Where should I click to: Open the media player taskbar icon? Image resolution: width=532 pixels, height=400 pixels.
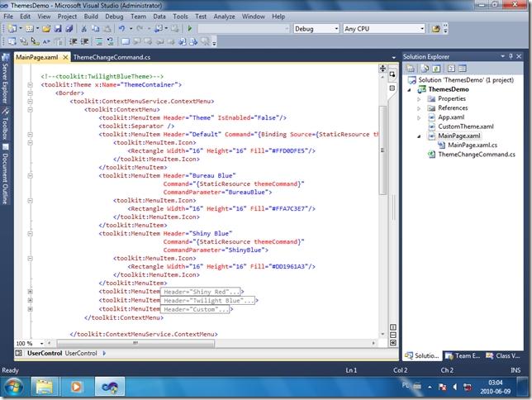tap(76, 387)
